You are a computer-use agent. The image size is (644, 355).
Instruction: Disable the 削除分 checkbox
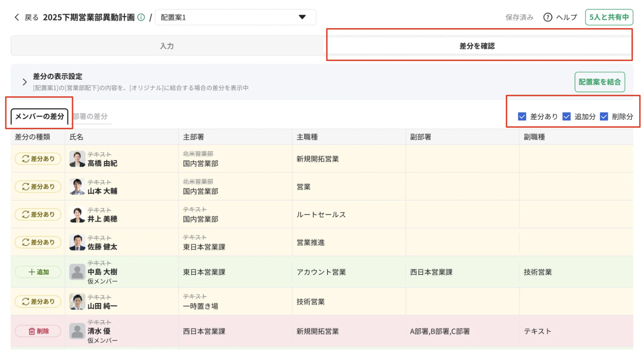click(x=604, y=116)
